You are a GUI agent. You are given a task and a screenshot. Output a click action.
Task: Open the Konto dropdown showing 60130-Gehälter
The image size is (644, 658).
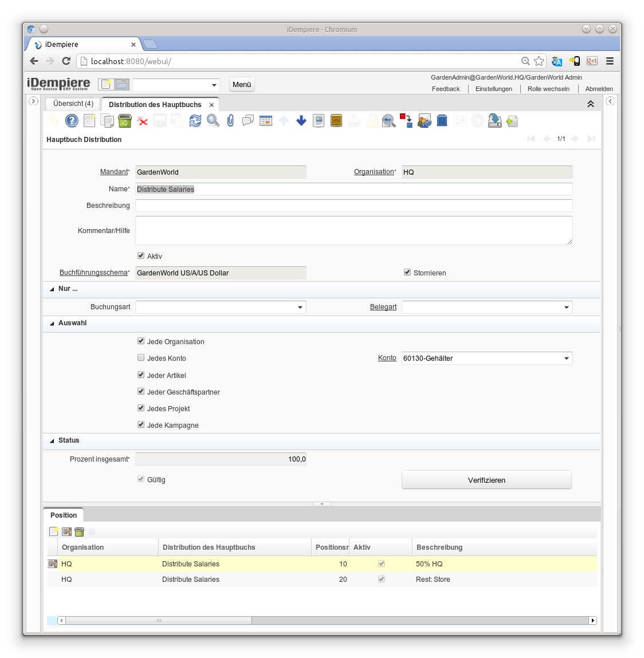pyautogui.click(x=566, y=358)
